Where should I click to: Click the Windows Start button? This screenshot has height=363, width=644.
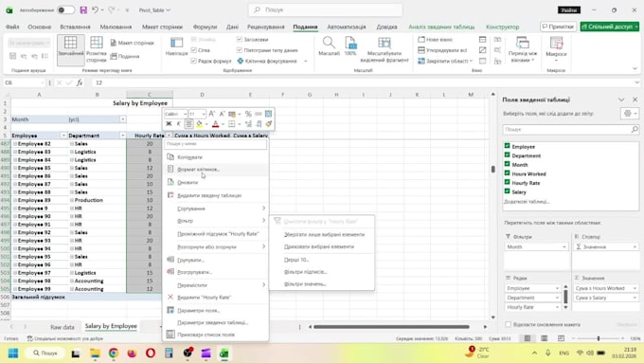coord(13,354)
